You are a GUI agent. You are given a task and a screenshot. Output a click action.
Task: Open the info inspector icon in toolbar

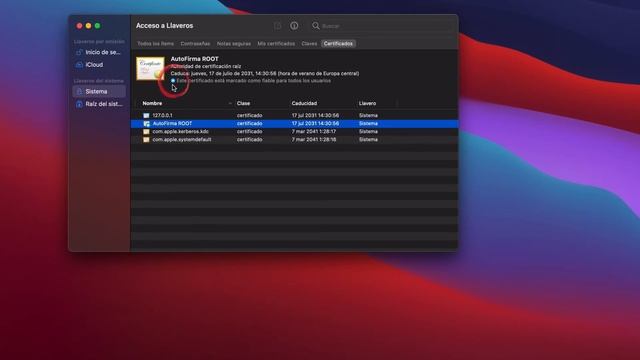294,26
